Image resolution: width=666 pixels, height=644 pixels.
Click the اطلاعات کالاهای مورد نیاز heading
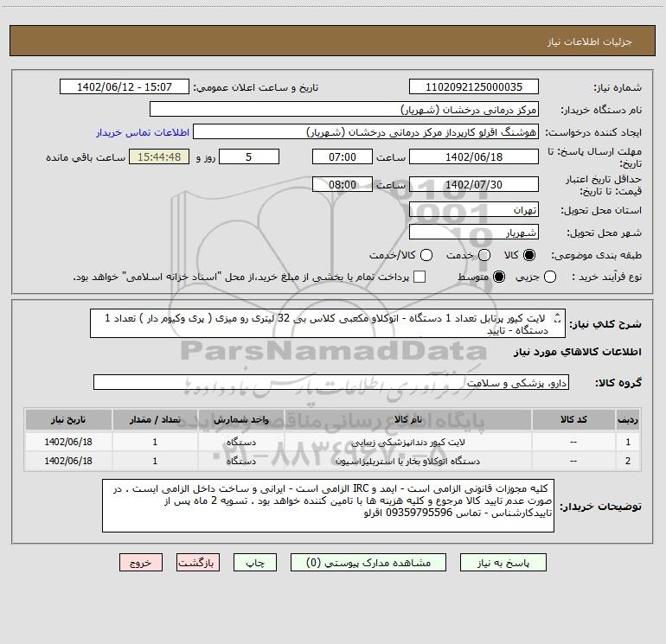(x=578, y=352)
